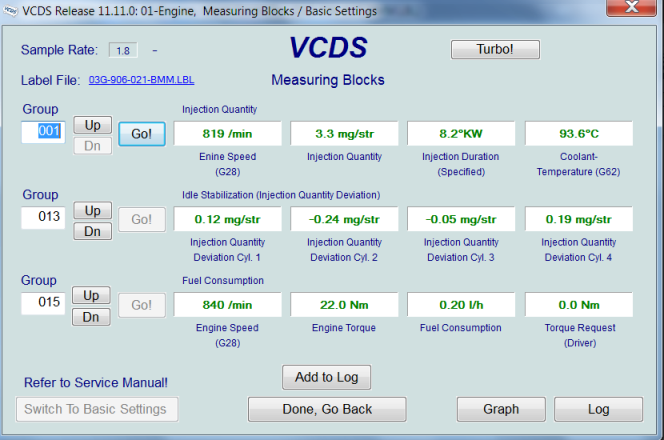
Task: Click the Injection Duration (Specified) label
Action: point(461,164)
